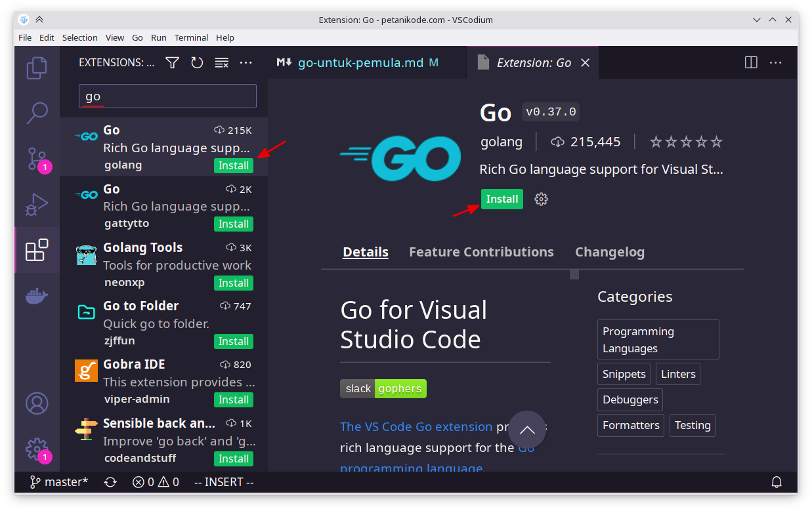
Task: Switch to the Changelog tab
Action: (x=610, y=252)
